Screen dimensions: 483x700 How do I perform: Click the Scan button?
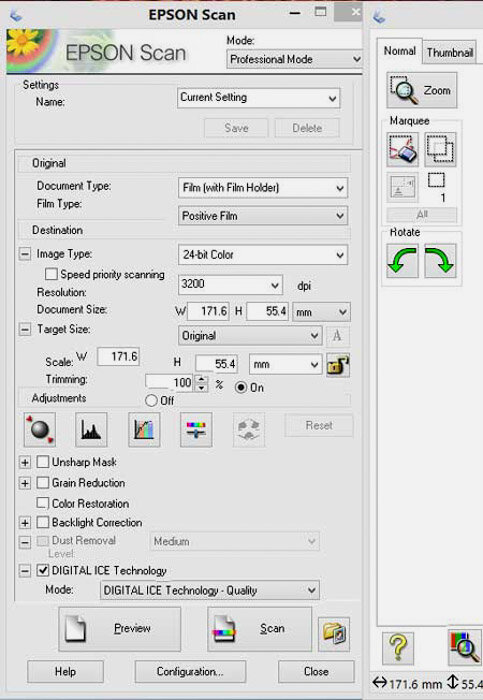[259, 629]
